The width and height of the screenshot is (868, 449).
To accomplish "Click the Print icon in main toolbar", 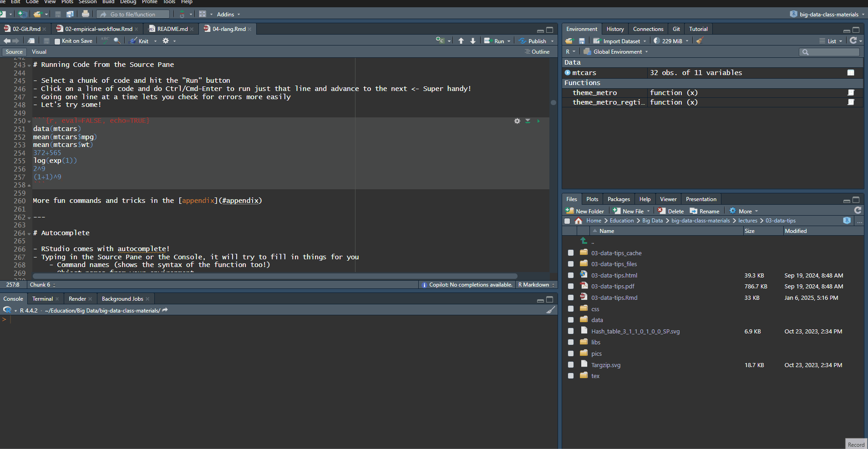I will [x=86, y=14].
